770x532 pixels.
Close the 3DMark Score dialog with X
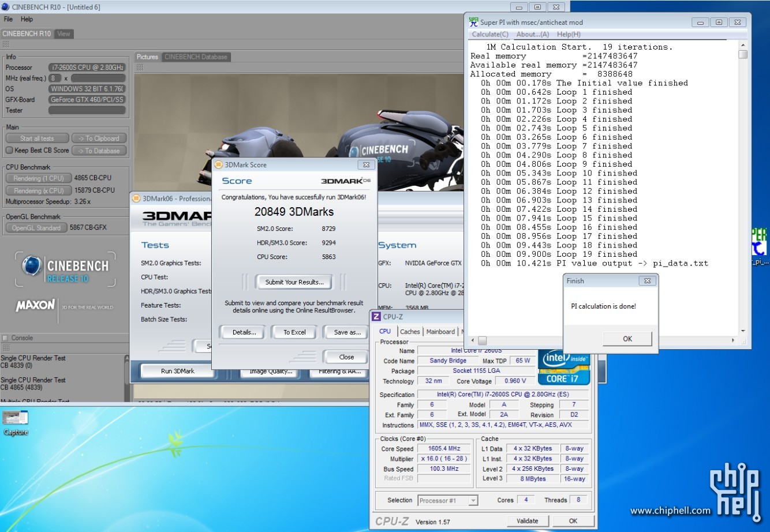coord(365,164)
